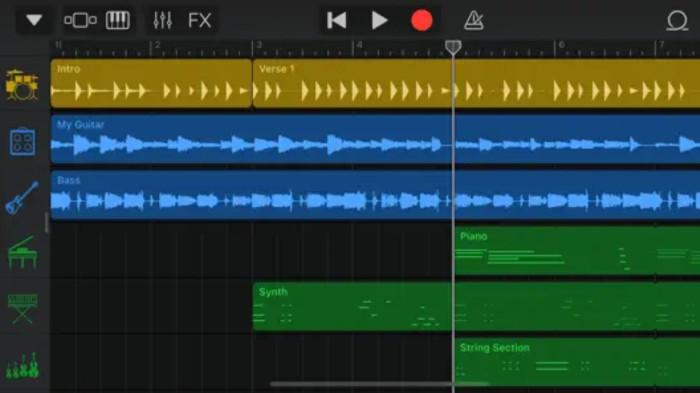
Task: Open the Loop Browser
Action: pyautogui.click(x=677, y=21)
